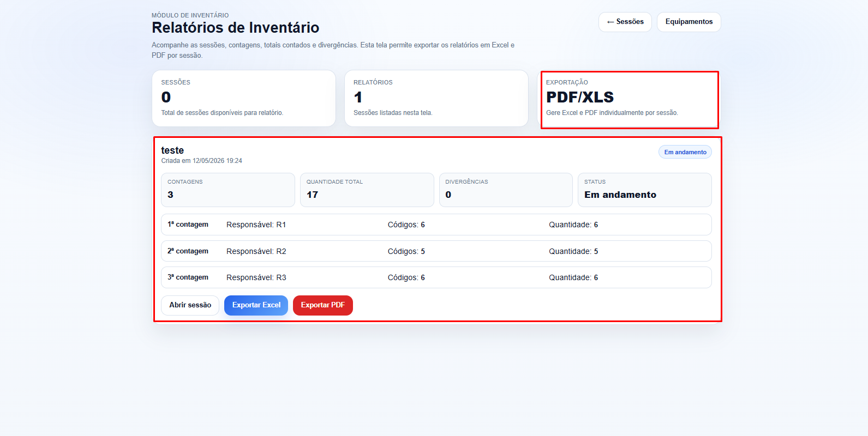Screen dimensions: 868x436
Task: Export the teste session to Excel
Action: [256, 305]
